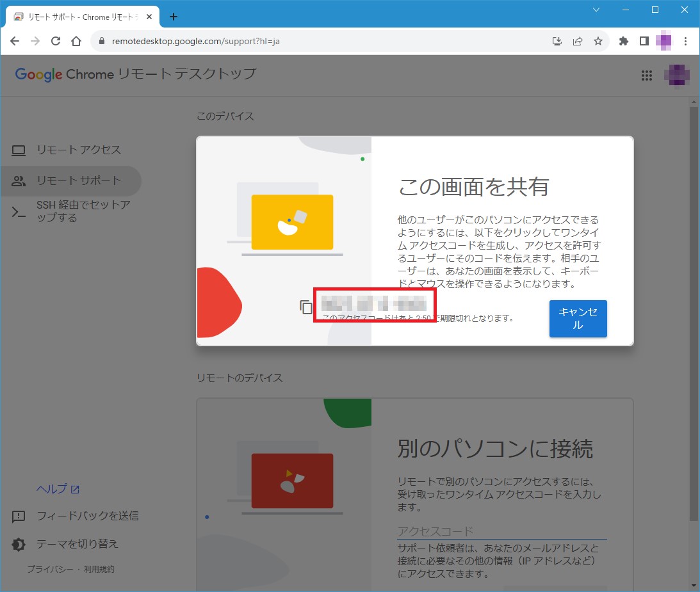Click the share page icon
Viewport: 700px width, 592px height.
(578, 41)
